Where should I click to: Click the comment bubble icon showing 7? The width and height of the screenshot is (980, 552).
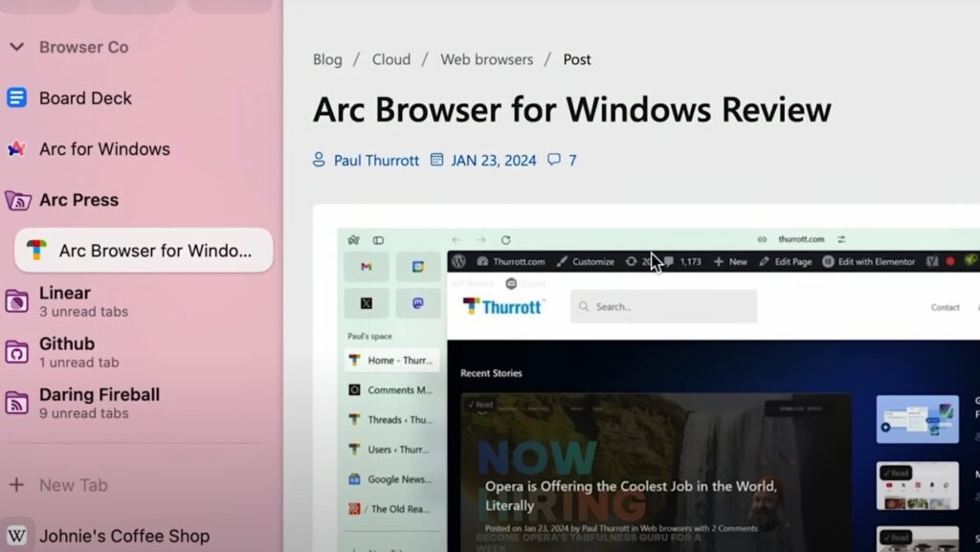(x=555, y=160)
